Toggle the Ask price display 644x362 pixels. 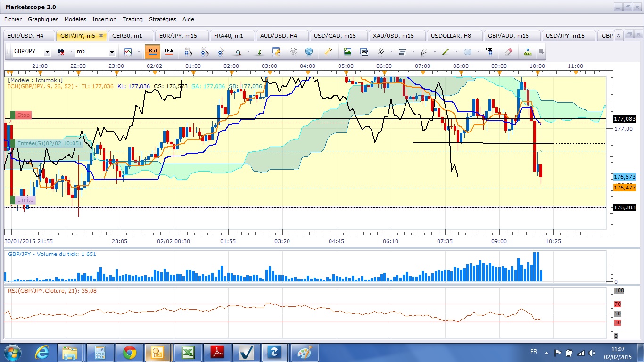tap(169, 51)
